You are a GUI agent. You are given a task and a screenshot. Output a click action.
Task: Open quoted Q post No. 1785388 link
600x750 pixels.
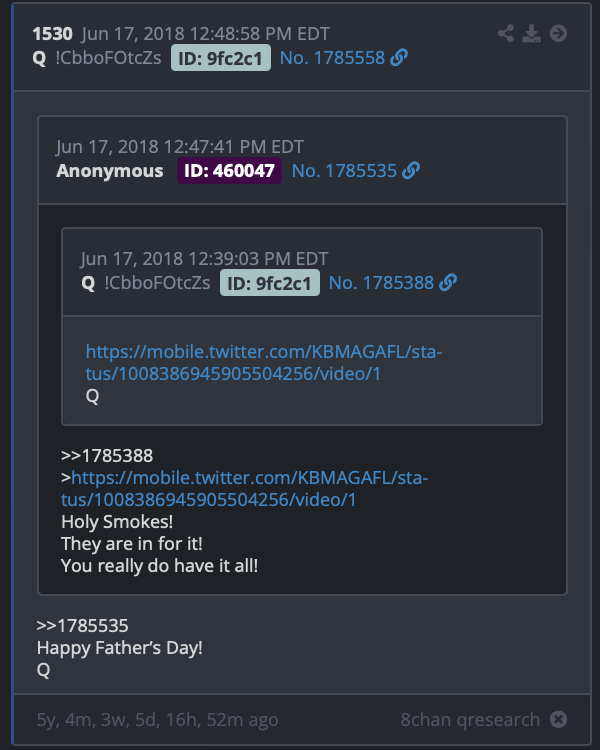381,283
